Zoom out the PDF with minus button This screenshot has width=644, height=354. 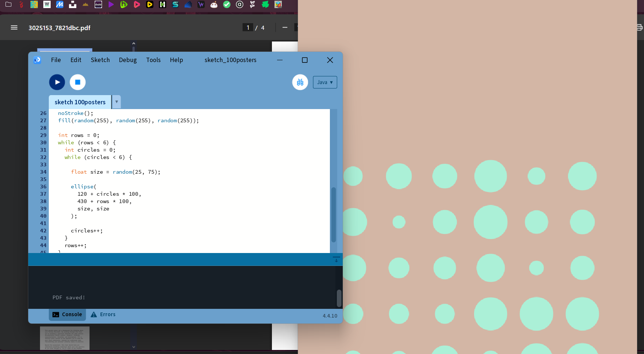(285, 28)
